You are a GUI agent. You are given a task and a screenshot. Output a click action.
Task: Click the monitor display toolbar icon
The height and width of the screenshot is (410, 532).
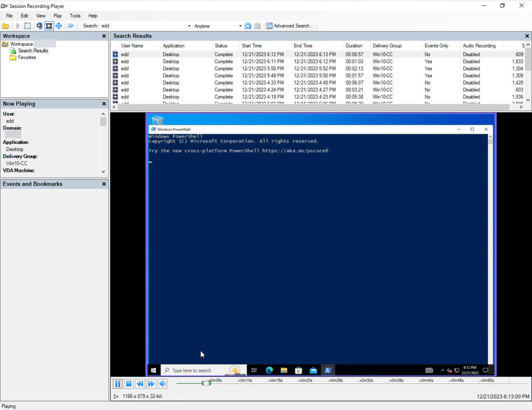(39, 26)
